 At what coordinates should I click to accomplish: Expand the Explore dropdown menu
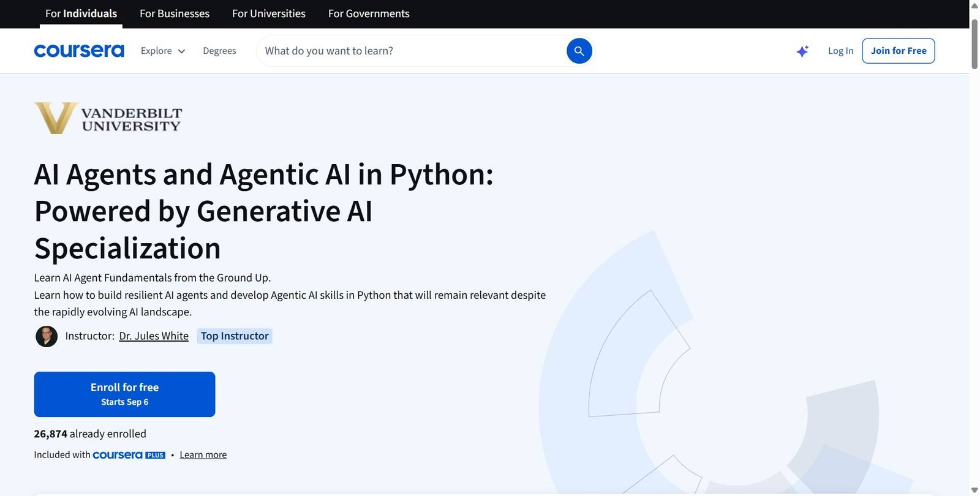click(163, 51)
